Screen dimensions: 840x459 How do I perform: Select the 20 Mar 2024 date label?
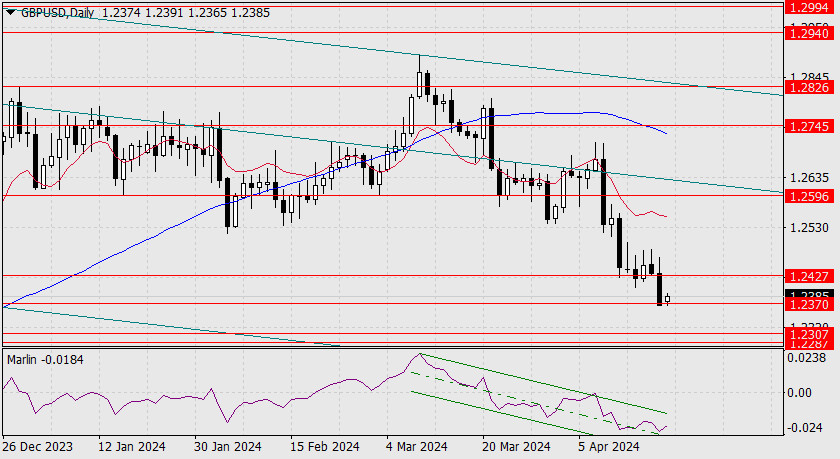click(x=516, y=447)
